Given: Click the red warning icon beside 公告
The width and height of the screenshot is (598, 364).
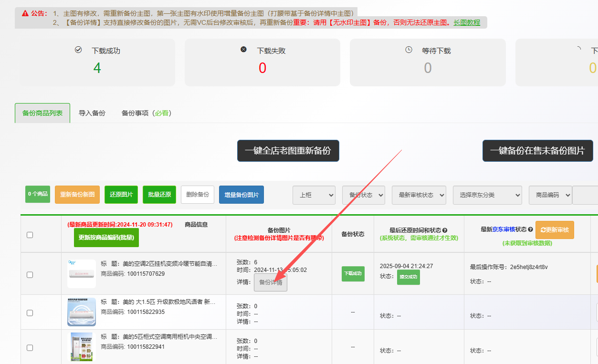Looking at the screenshot, I should click(x=25, y=13).
